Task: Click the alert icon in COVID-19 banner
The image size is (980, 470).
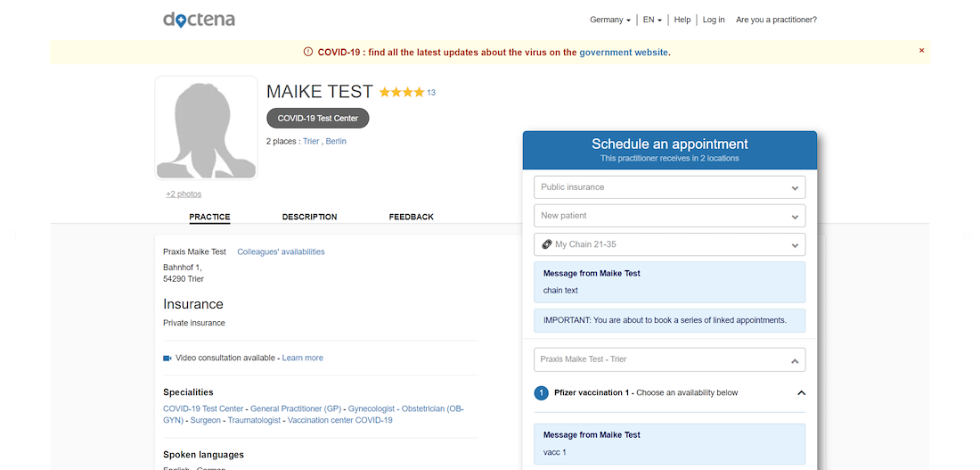Action: [307, 52]
